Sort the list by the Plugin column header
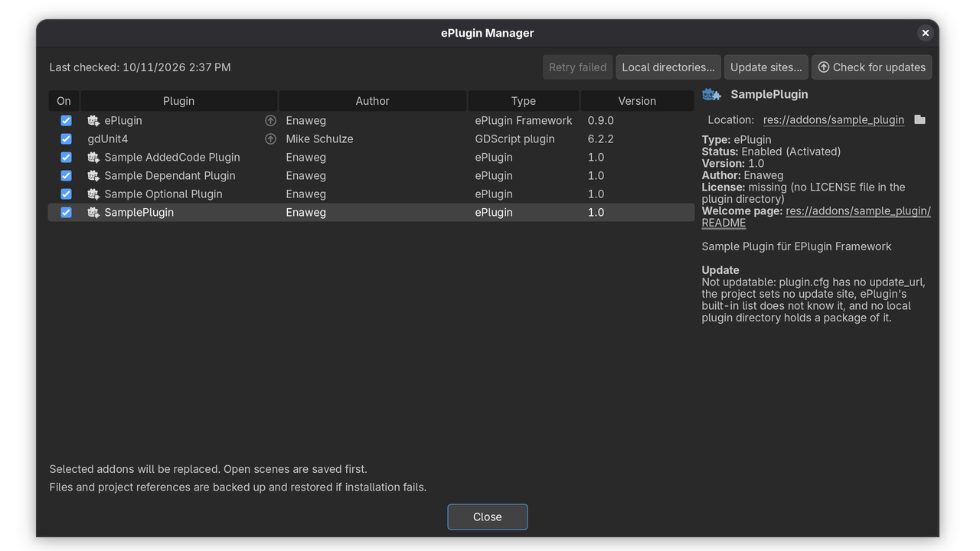980x551 pixels. click(x=178, y=101)
